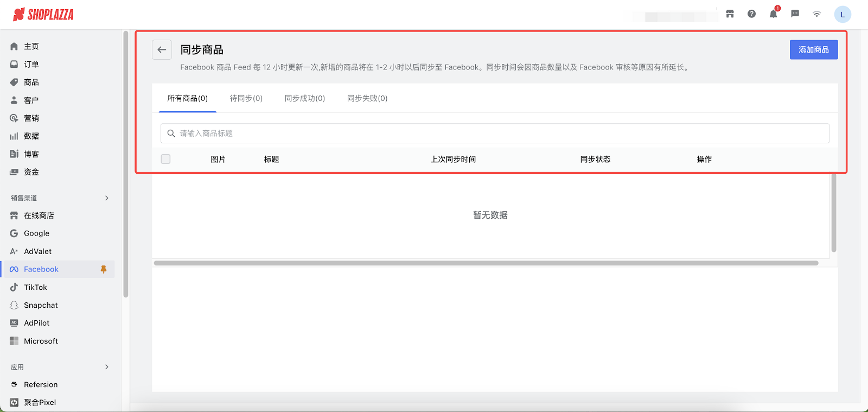
Task: Open the notifications bell icon
Action: pos(773,14)
